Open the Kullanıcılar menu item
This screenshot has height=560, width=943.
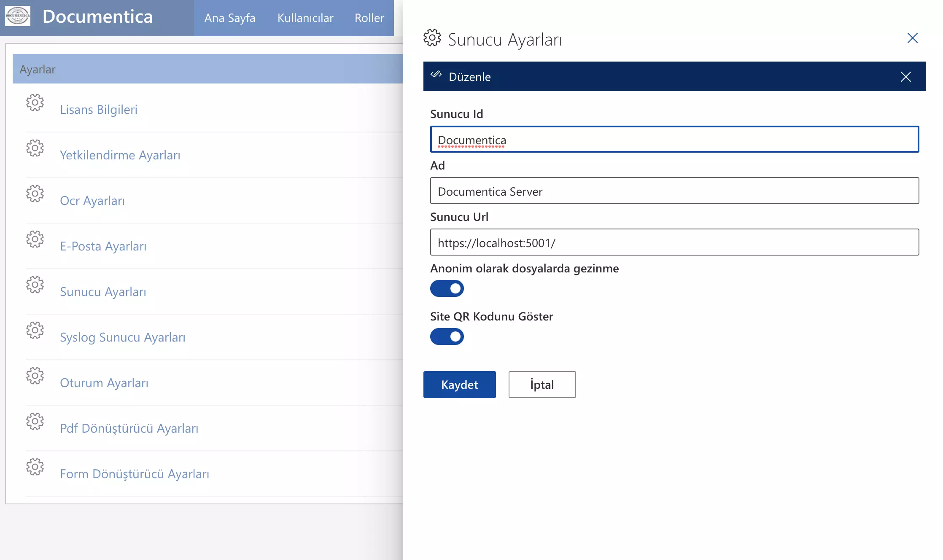point(305,18)
